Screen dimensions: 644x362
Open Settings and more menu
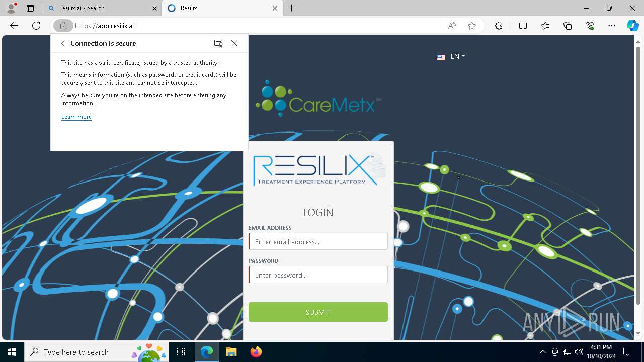point(612,26)
